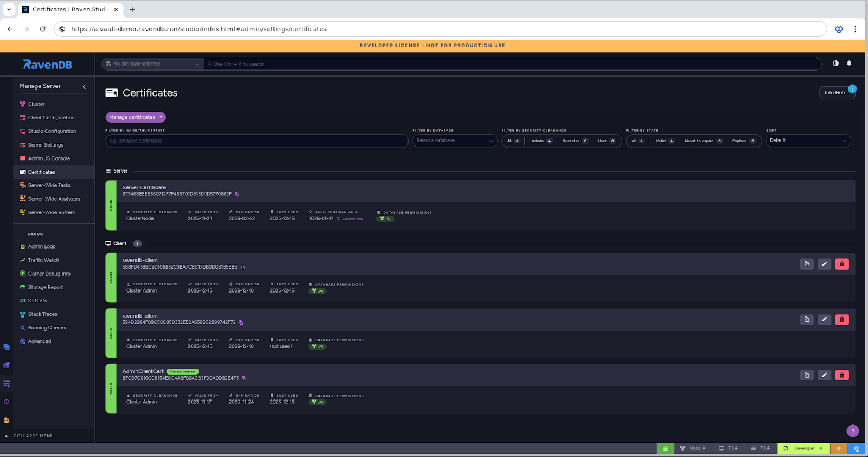This screenshot has height=457, width=868.
Task: Collapse the side menu
Action: coord(33,436)
